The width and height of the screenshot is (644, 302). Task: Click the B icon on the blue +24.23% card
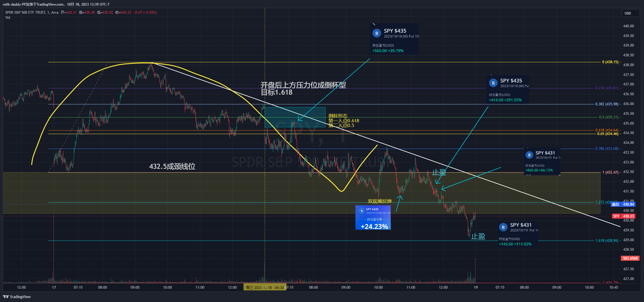click(x=361, y=211)
